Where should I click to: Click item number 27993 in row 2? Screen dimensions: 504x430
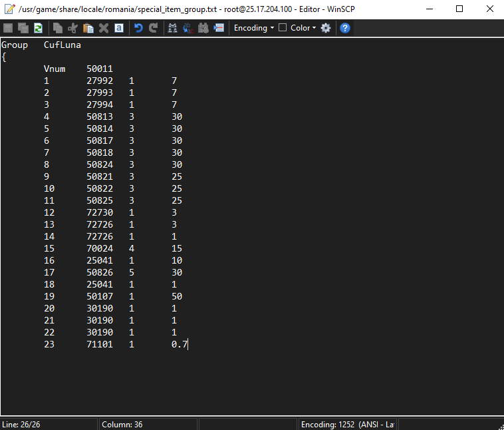coord(100,93)
